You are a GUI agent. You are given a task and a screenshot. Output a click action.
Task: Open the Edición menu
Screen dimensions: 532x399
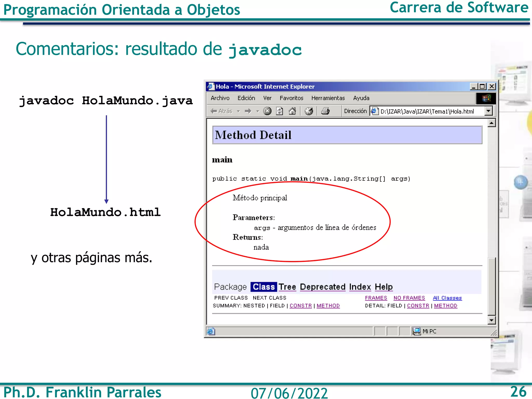pos(246,98)
